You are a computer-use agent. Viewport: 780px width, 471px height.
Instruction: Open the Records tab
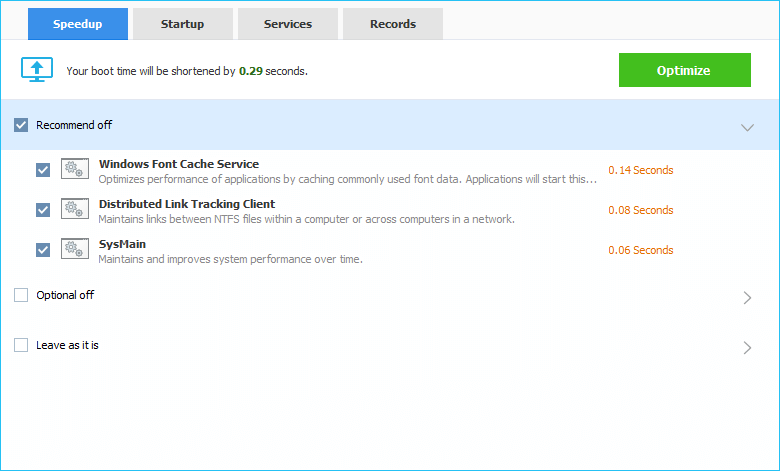tap(392, 24)
